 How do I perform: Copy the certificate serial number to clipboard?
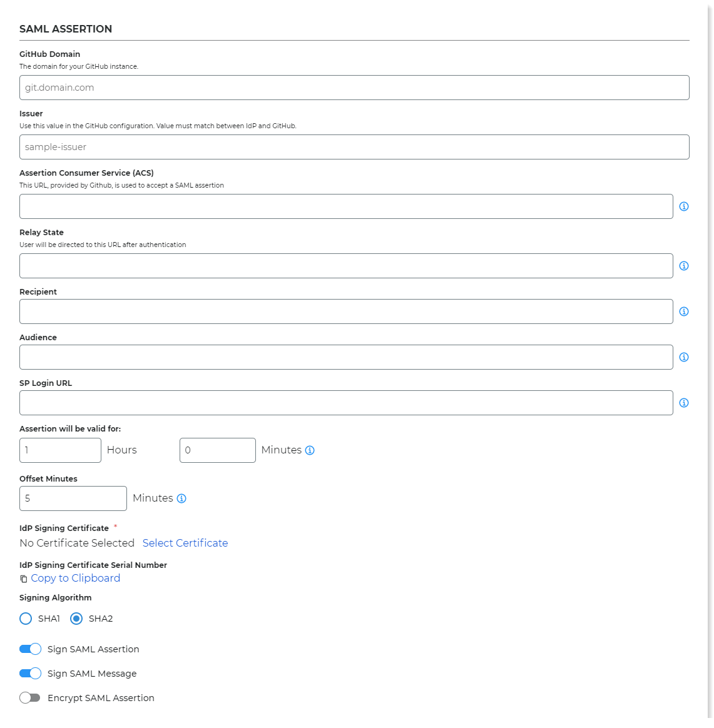(x=75, y=578)
